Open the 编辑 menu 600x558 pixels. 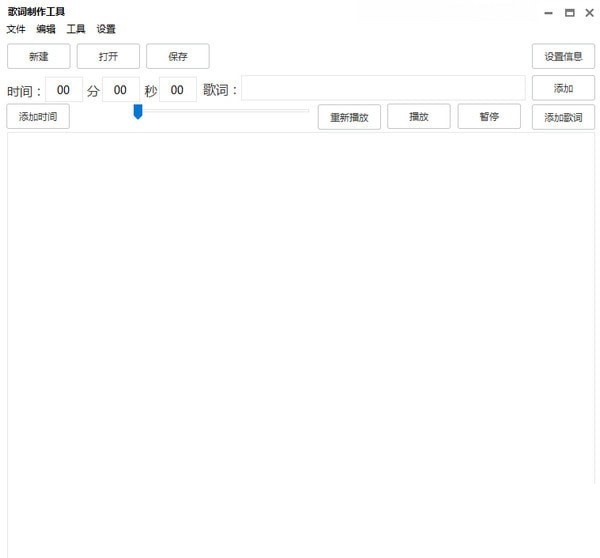click(x=46, y=29)
